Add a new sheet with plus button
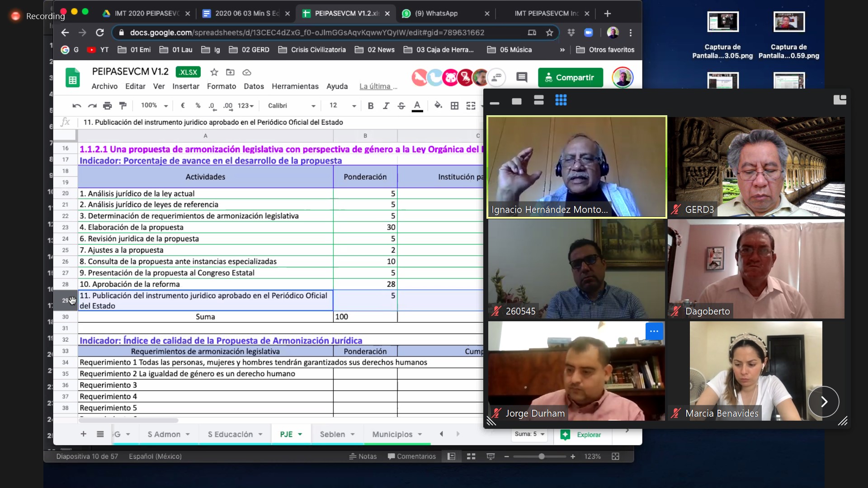Image resolution: width=868 pixels, height=488 pixels. (x=83, y=434)
